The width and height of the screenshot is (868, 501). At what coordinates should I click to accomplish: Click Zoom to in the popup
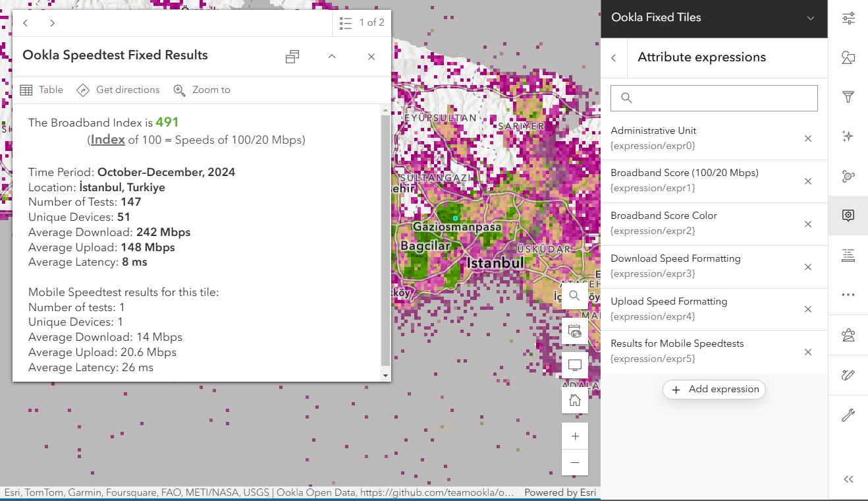coord(202,90)
